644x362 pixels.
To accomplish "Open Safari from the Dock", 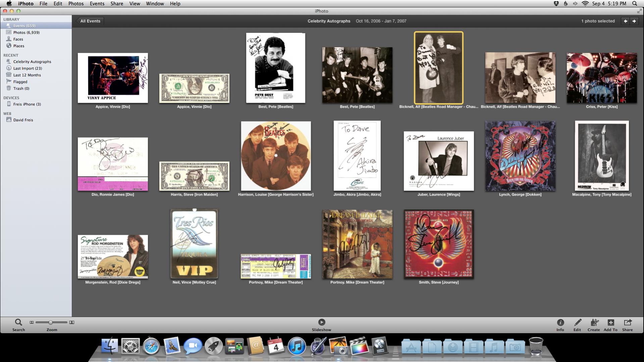I will pyautogui.click(x=151, y=346).
